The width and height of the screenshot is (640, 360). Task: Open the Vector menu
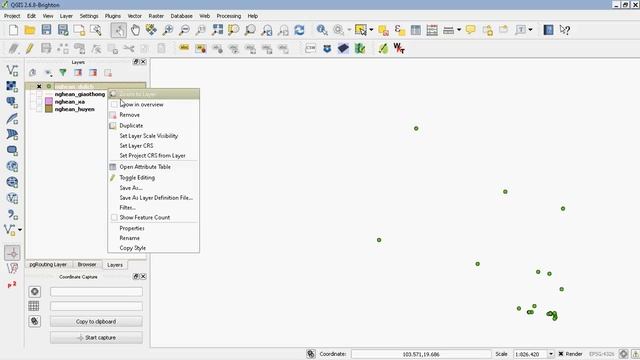[134, 16]
